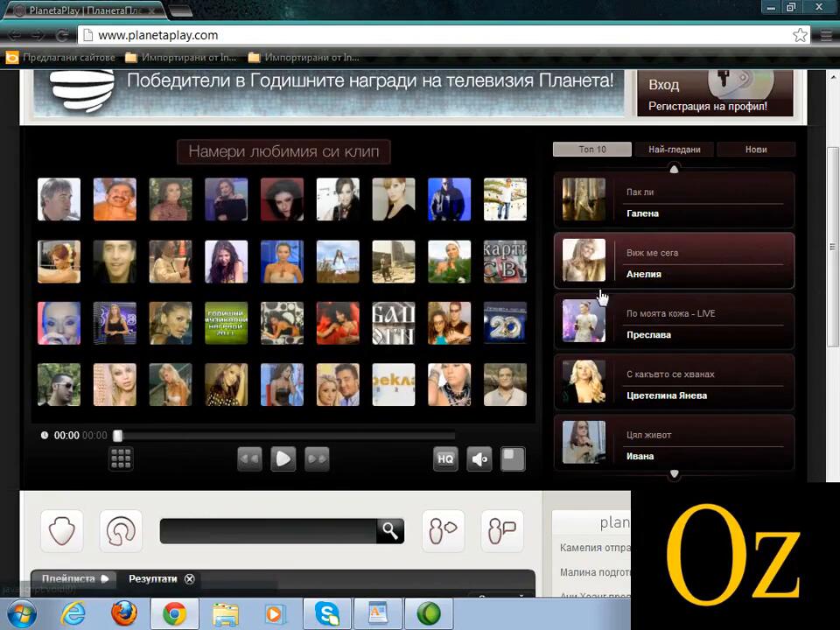Toggle fullscreen mode in the player
840x630 pixels.
(x=513, y=458)
